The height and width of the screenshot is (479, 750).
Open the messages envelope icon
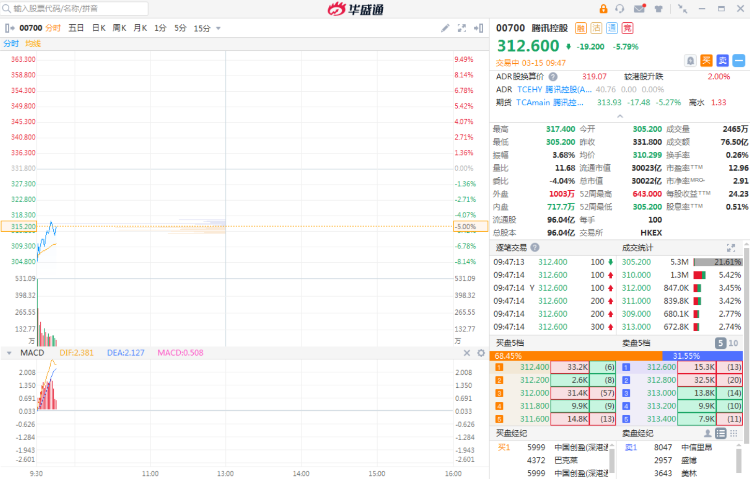click(x=639, y=8)
